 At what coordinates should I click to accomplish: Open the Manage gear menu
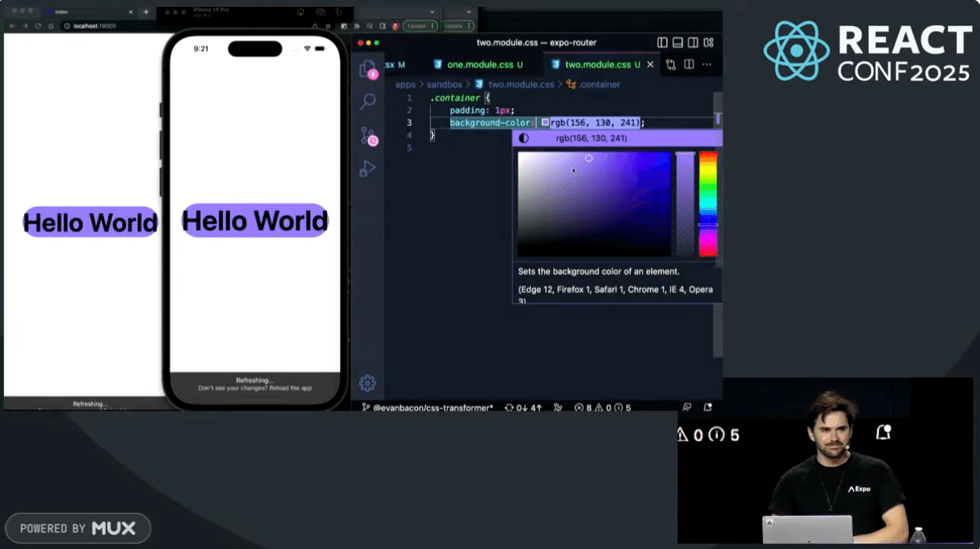tap(367, 383)
